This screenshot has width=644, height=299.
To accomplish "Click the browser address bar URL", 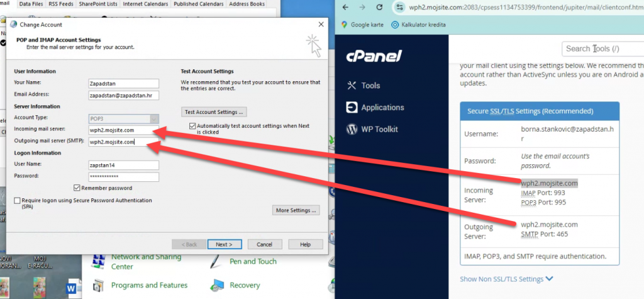I will point(526,8).
